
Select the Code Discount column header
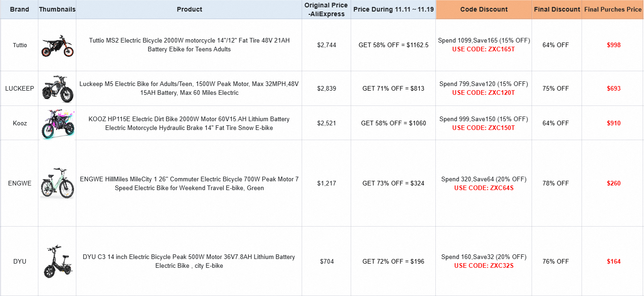[483, 9]
